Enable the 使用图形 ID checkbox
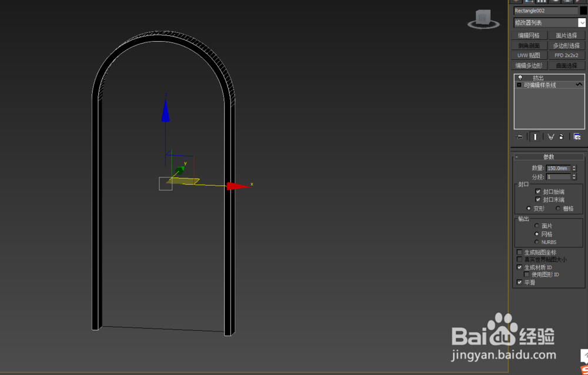 pyautogui.click(x=527, y=274)
